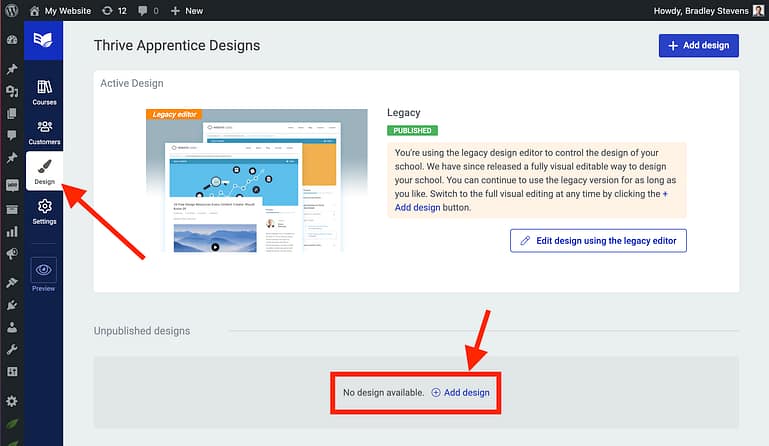This screenshot has height=446, width=769.
Task: Open Thrive leaf icon in sidebar
Action: click(12, 423)
